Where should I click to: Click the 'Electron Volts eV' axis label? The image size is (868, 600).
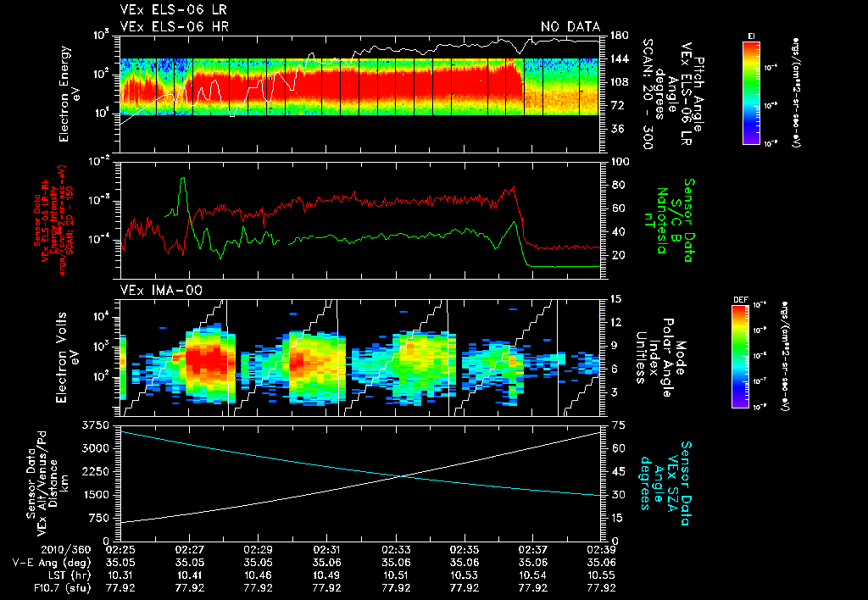[67, 358]
